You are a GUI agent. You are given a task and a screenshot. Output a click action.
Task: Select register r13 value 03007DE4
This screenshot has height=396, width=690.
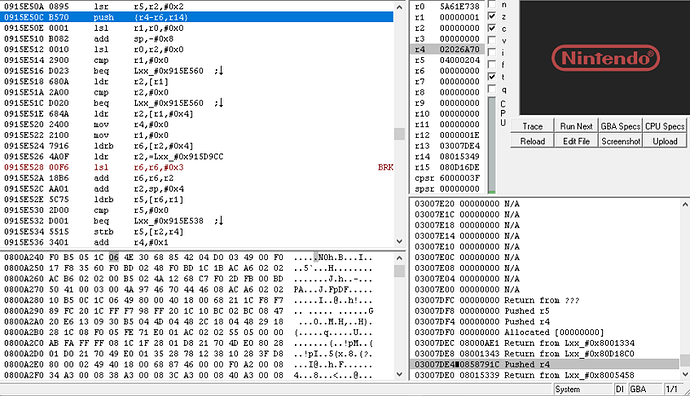(459, 146)
